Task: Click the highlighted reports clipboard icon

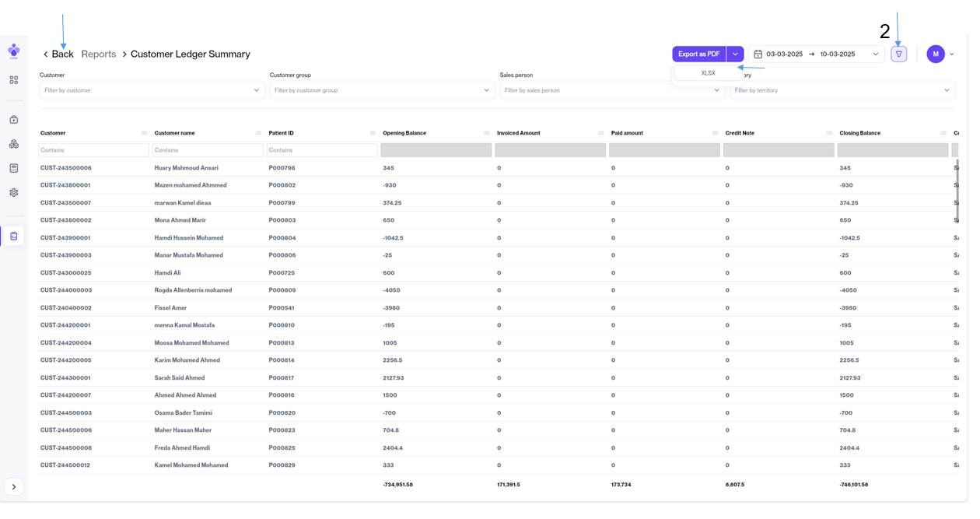Action: coord(14,237)
